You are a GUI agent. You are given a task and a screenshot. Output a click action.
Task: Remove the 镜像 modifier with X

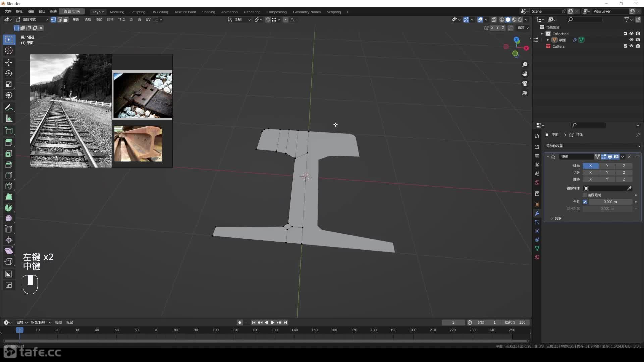click(x=629, y=157)
